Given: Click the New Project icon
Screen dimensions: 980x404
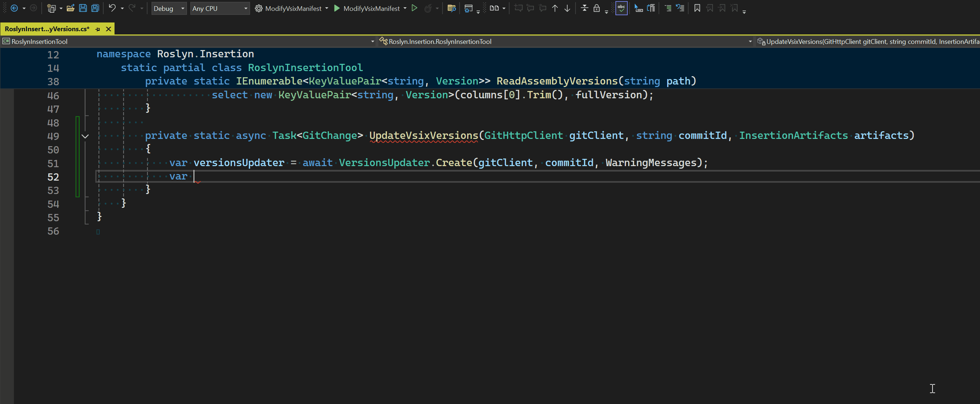Looking at the screenshot, I should pyautogui.click(x=51, y=8).
